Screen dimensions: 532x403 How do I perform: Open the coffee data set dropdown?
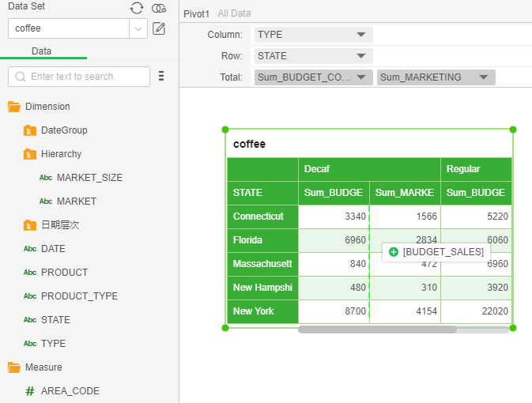(139, 29)
